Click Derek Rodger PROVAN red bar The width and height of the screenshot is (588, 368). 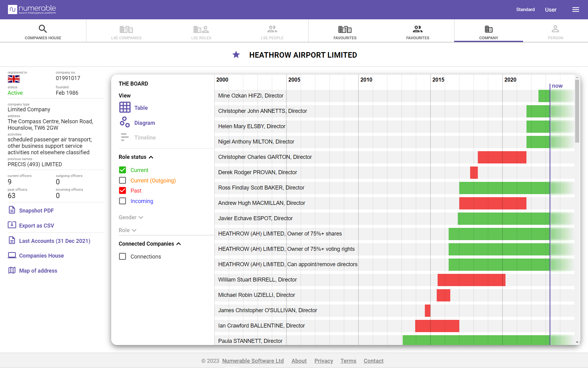point(474,173)
